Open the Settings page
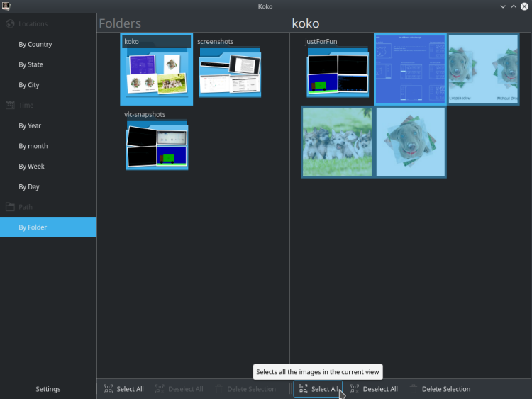532x399 pixels. tap(48, 389)
